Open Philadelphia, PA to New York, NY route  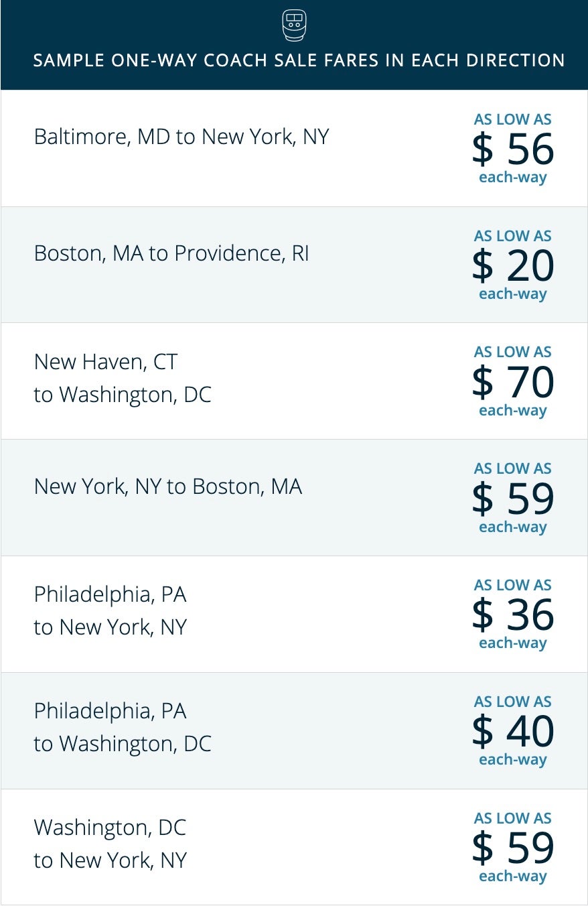click(x=111, y=610)
